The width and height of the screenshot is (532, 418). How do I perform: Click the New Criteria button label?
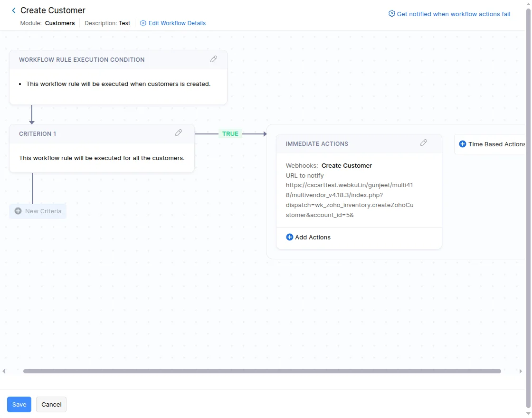[43, 211]
